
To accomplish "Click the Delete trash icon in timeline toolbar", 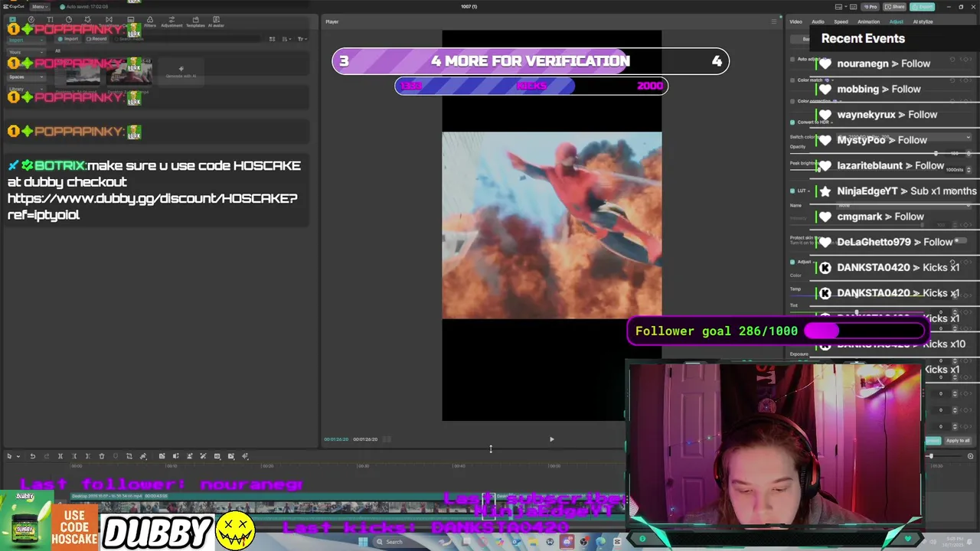I will click(102, 456).
